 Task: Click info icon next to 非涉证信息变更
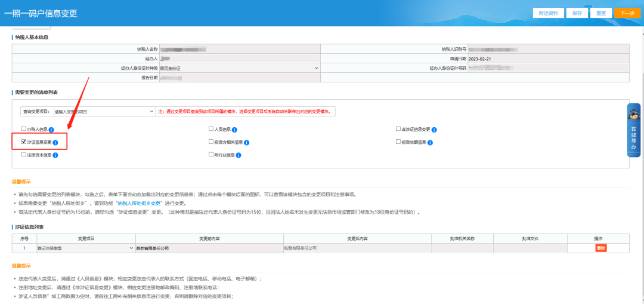[434, 130]
